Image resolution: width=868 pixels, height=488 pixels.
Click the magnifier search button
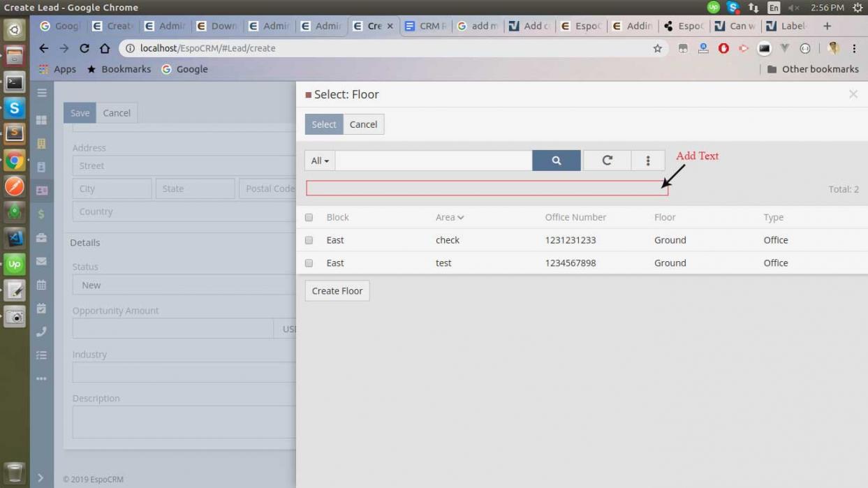(556, 161)
